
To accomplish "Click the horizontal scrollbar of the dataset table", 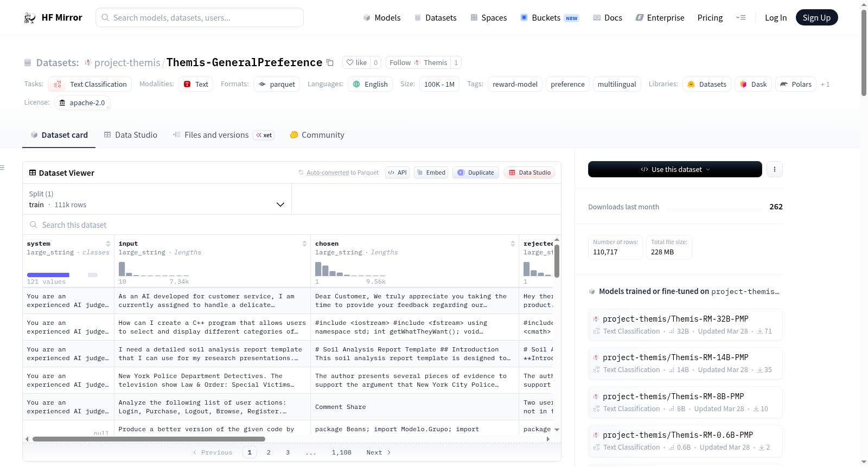I will [149, 439].
